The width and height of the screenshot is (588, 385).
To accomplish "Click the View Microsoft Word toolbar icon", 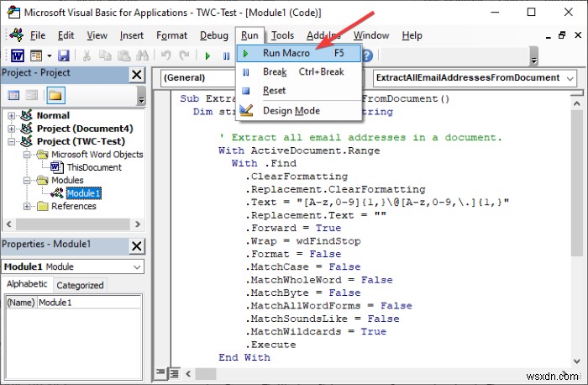I will click(x=18, y=56).
